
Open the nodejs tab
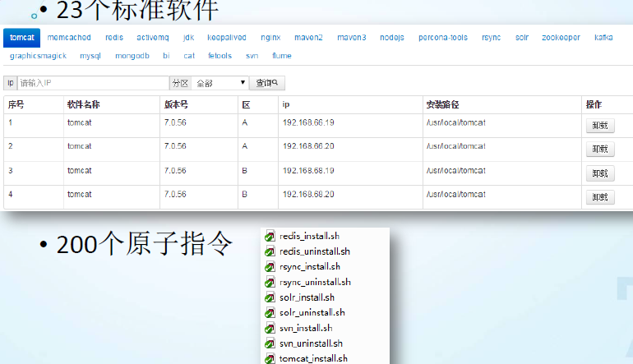(x=391, y=38)
